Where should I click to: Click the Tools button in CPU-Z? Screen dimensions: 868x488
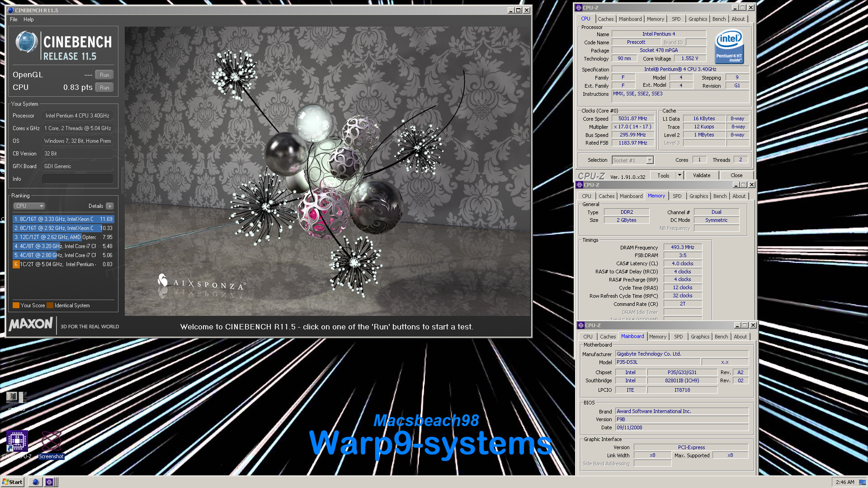pos(663,175)
